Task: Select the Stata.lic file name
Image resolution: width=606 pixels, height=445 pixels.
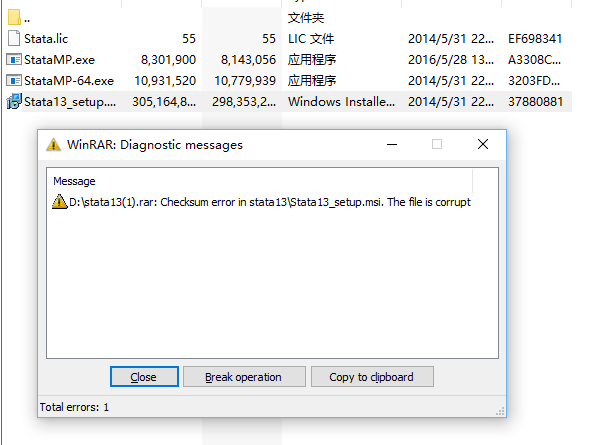Action: coord(46,39)
